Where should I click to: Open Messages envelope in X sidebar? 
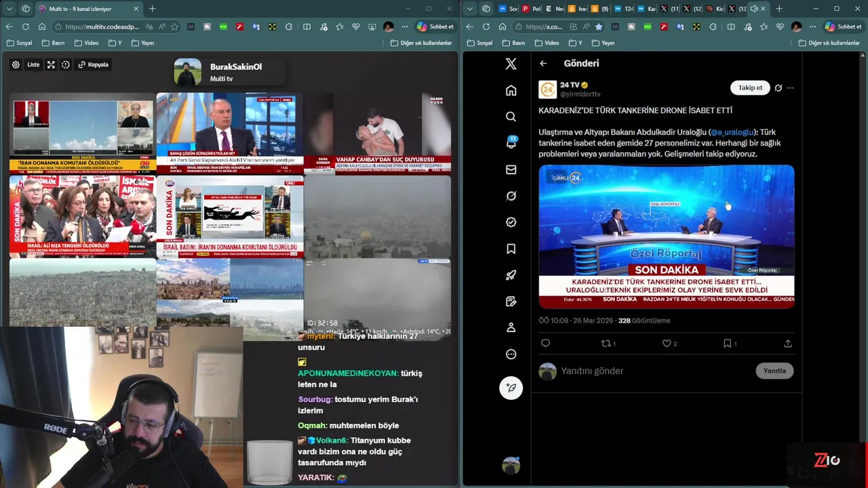click(511, 169)
